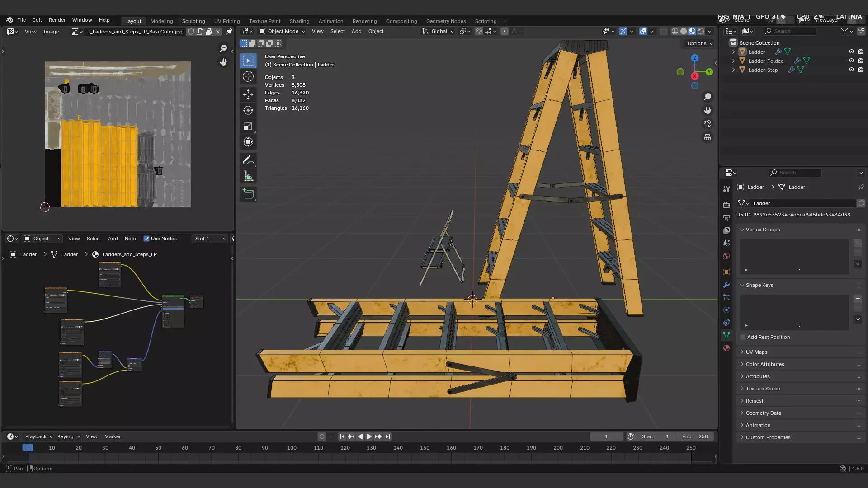This screenshot has width=868, height=488.
Task: Hide Ladder_Folded in the outliner
Action: (x=851, y=61)
